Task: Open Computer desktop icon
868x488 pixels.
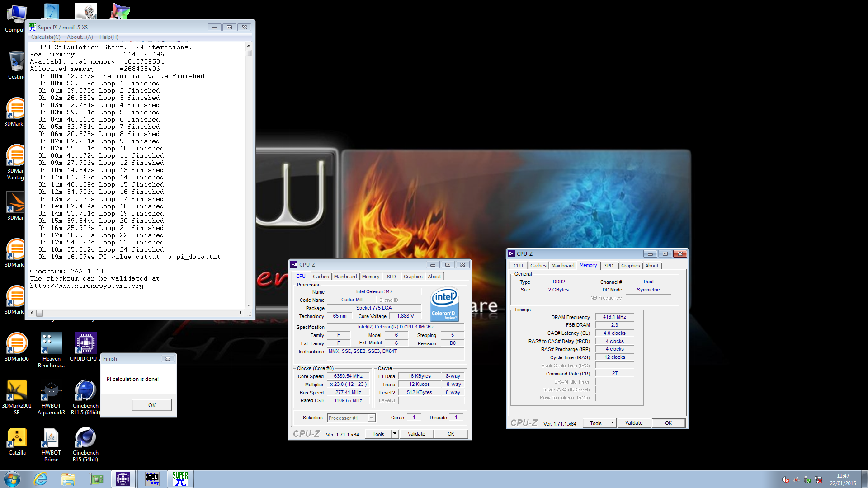Action: 15,19
